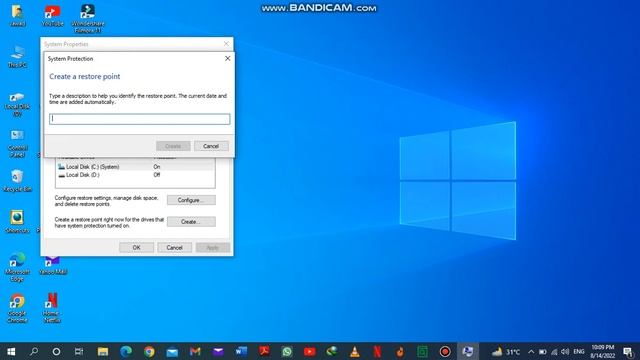Show hidden system tray icons
This screenshot has height=360, width=640.
[x=531, y=351]
